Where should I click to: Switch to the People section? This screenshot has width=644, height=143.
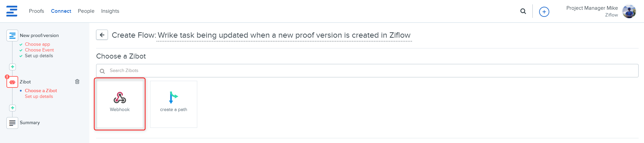[86, 11]
